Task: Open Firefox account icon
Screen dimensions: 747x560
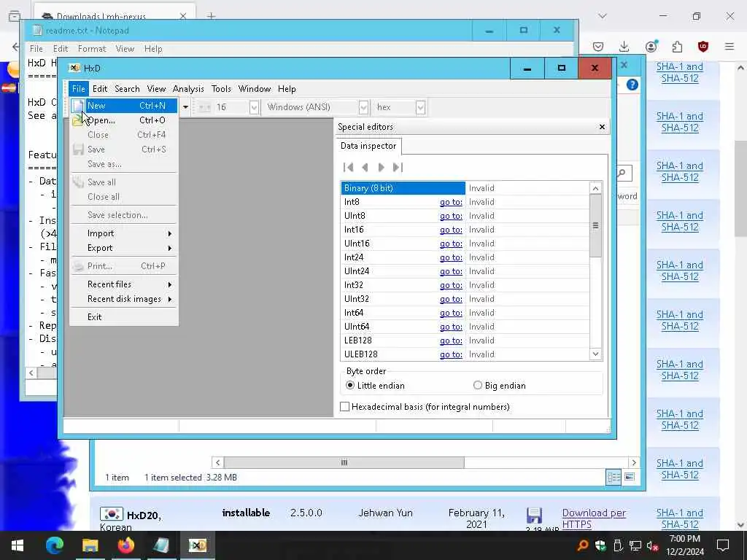Action: point(651,46)
